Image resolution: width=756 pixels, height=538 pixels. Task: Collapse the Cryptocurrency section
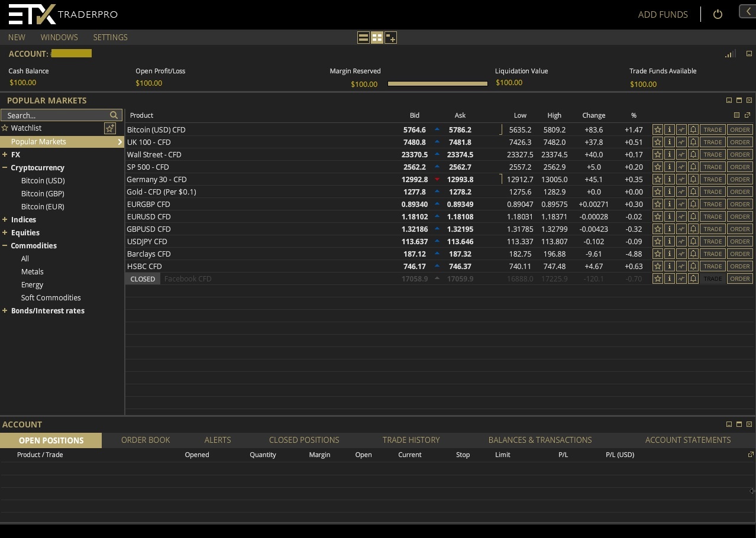pos(5,167)
